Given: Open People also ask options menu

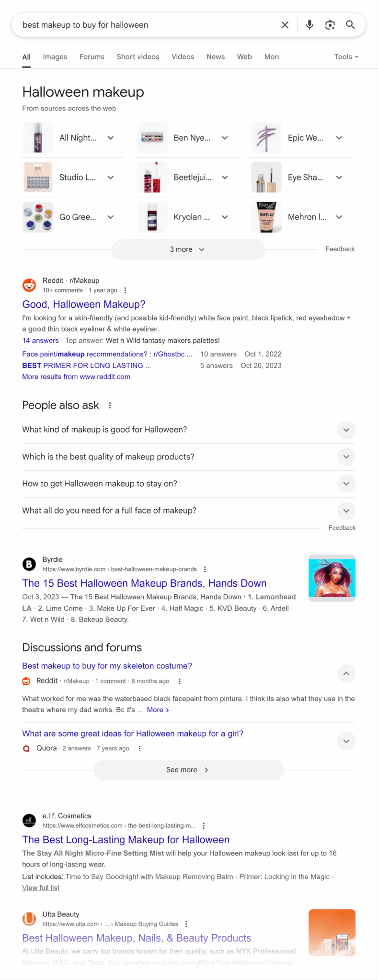Looking at the screenshot, I should click(110, 405).
